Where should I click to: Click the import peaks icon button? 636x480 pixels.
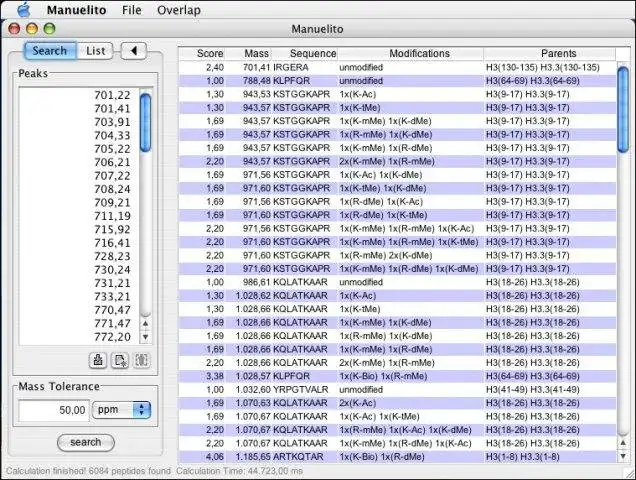pyautogui.click(x=98, y=360)
